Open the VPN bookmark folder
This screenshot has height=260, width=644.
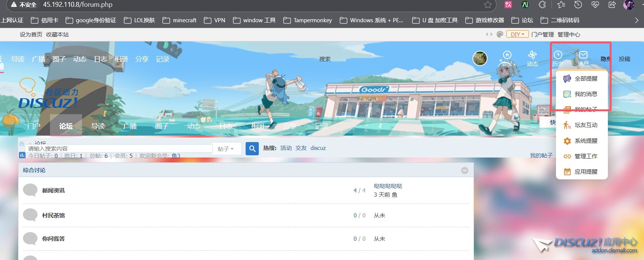coord(214,20)
